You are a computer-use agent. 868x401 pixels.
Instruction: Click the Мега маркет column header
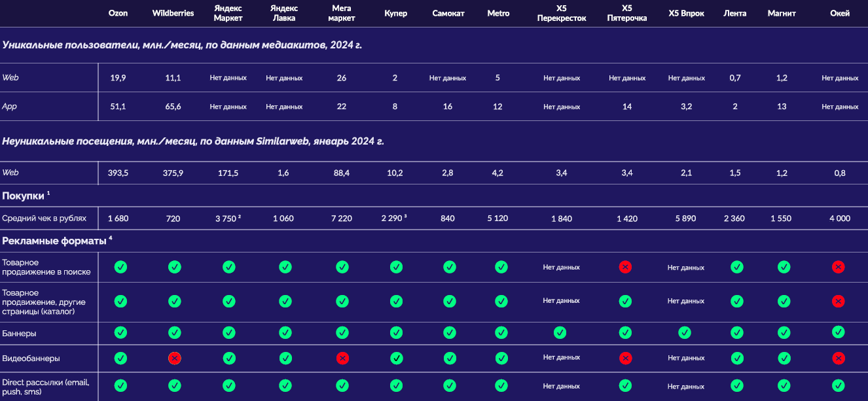tap(342, 13)
